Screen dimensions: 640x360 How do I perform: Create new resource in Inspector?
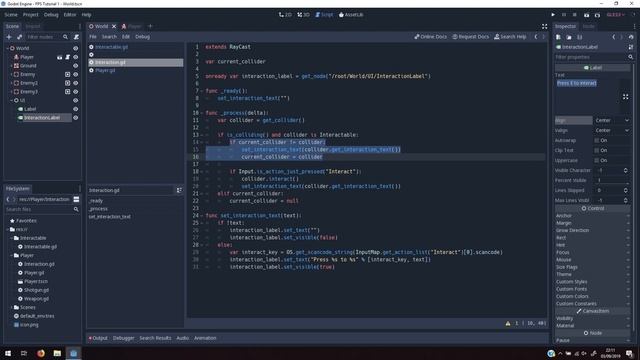pos(558,37)
